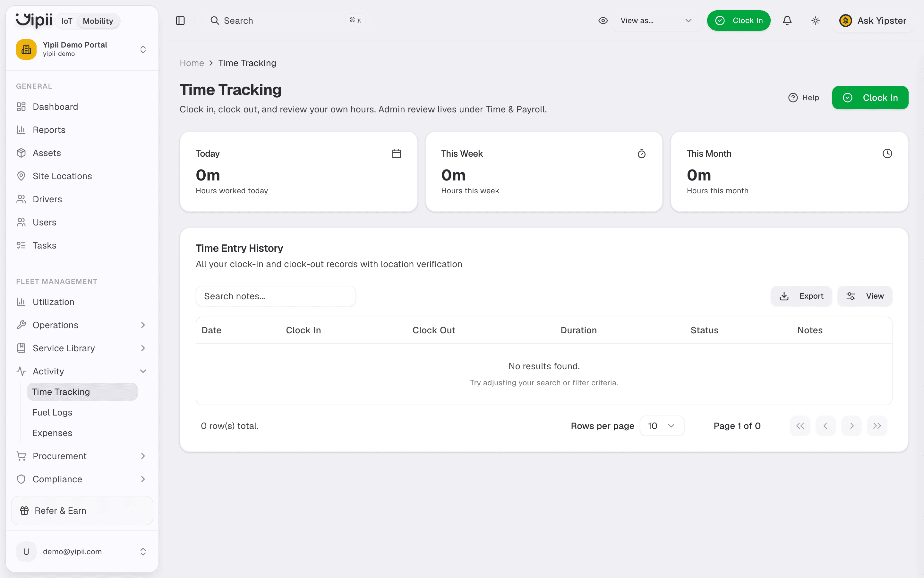This screenshot has height=578, width=924.
Task: Go to Site Locations
Action: coord(82,176)
